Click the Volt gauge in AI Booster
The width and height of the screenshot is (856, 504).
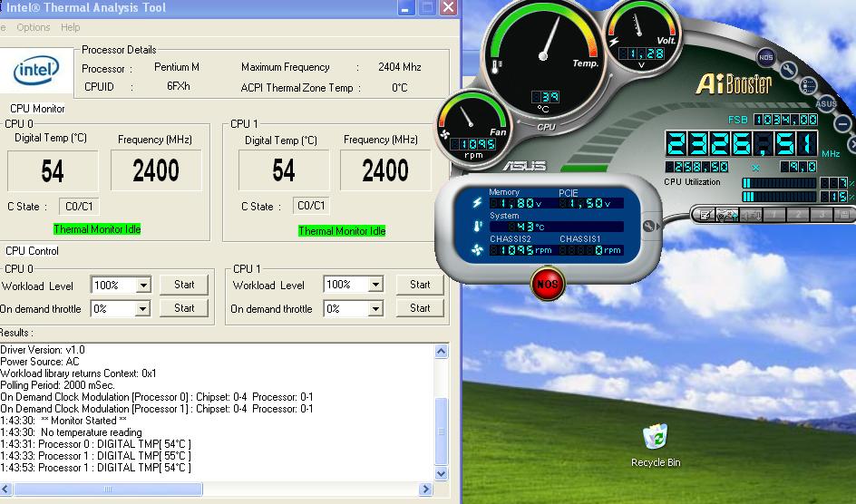pos(643,36)
